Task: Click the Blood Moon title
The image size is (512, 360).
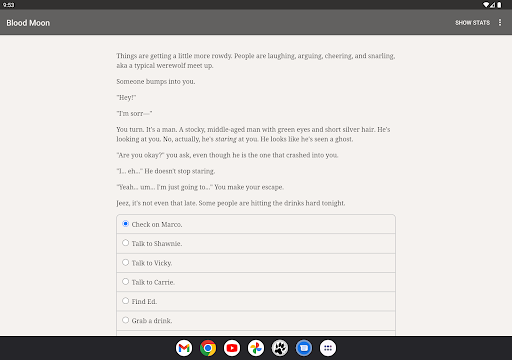Action: [28, 23]
